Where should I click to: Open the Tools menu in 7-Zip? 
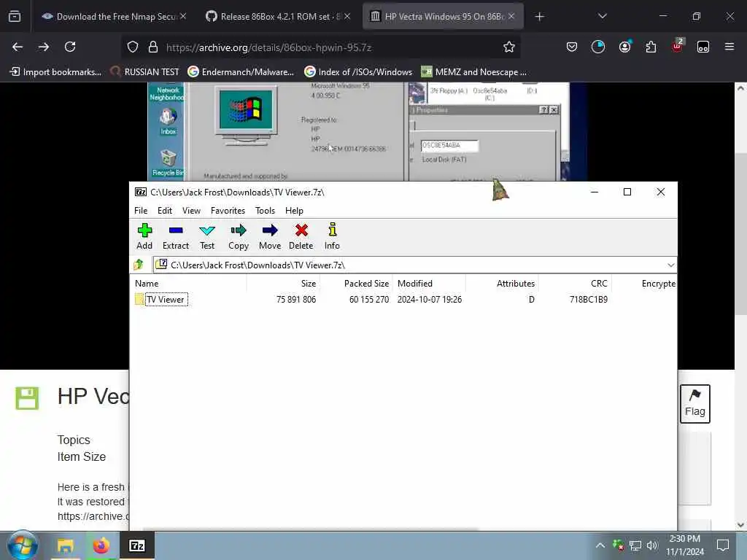click(x=265, y=211)
